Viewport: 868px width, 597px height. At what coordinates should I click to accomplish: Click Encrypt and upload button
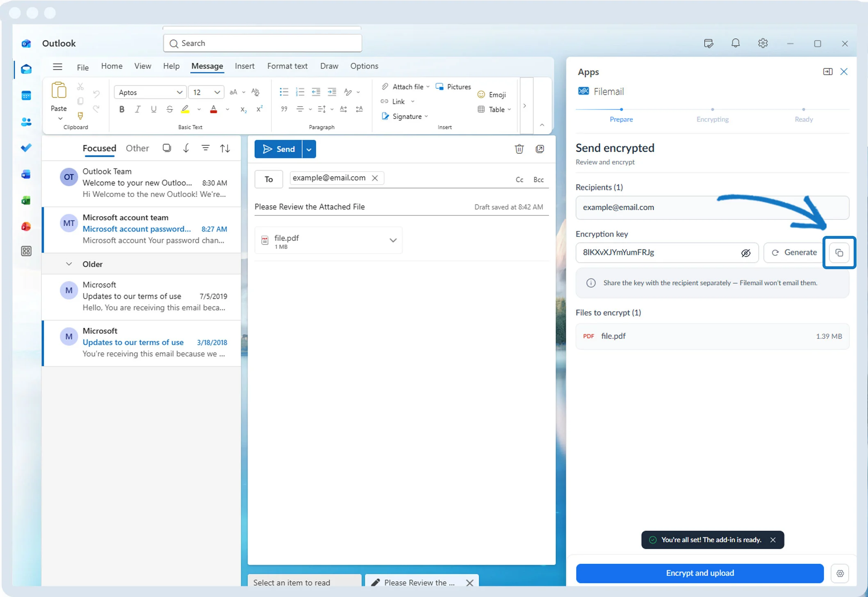[700, 573]
